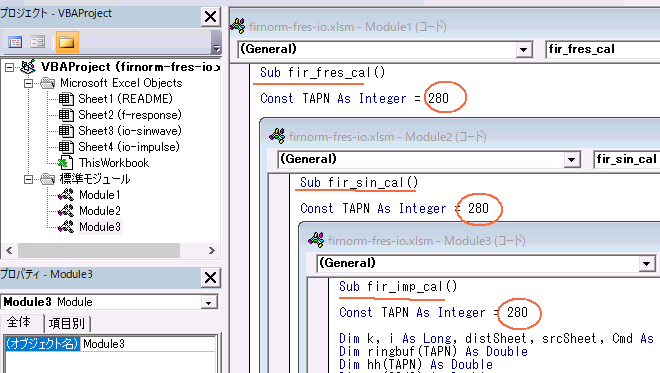Click TAPN value 280 in Module3 code
Image resolution: width=660 pixels, height=373 pixels.
pyautogui.click(x=517, y=312)
